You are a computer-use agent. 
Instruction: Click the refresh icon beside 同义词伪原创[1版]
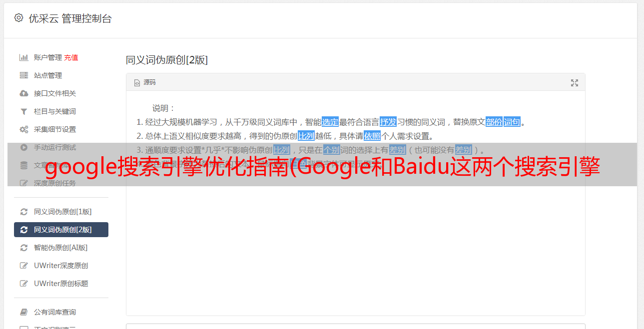pos(23,212)
